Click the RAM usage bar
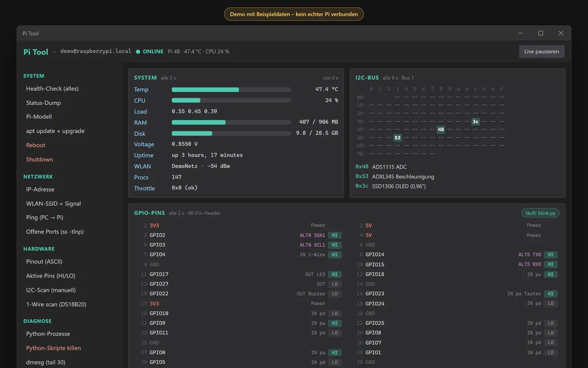 232,122
